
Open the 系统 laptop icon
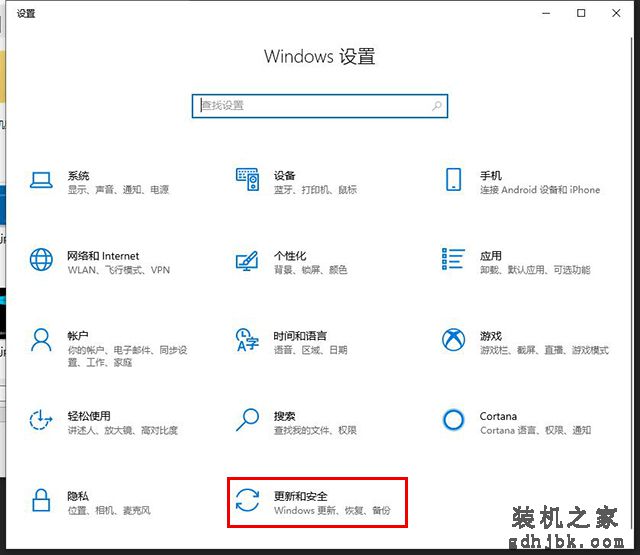[x=41, y=180]
